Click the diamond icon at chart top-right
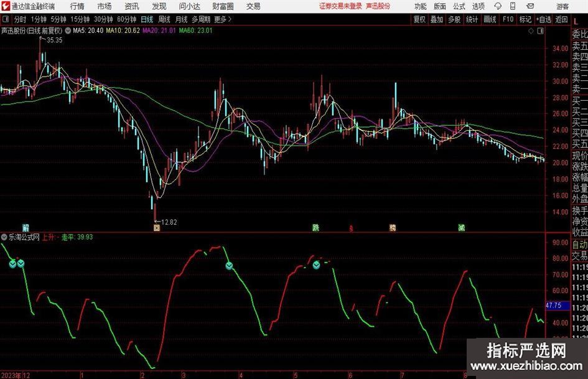588x379 pixels. pyautogui.click(x=531, y=30)
